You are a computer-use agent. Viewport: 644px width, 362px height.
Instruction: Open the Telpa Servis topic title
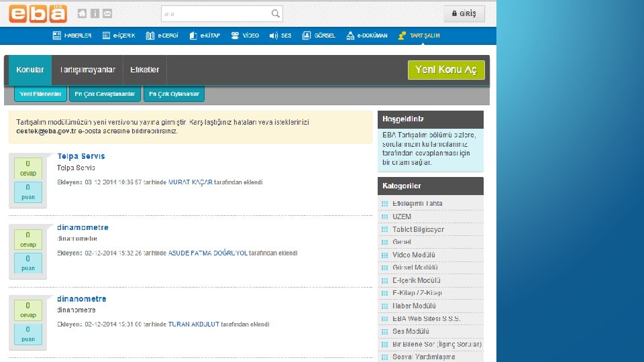point(81,156)
